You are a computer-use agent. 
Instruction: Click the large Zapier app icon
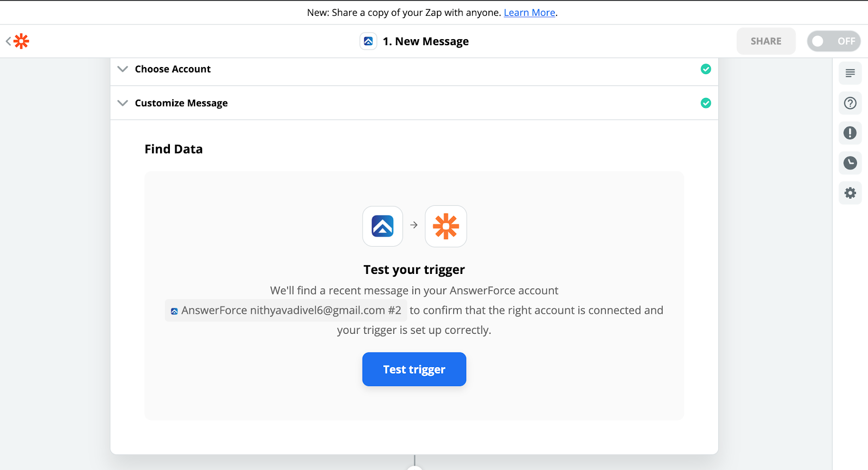pyautogui.click(x=446, y=226)
